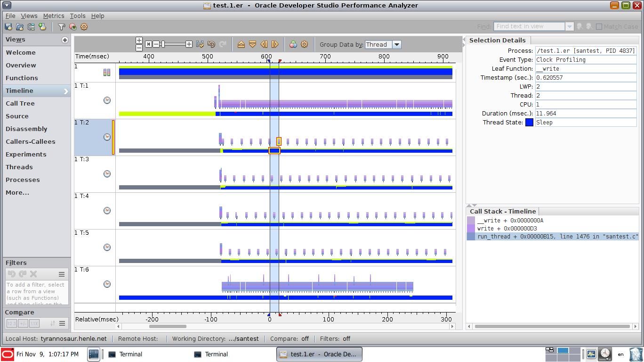Jump to next event with right-arrow icon
Screen dimensions: 644x362
(x=275, y=44)
